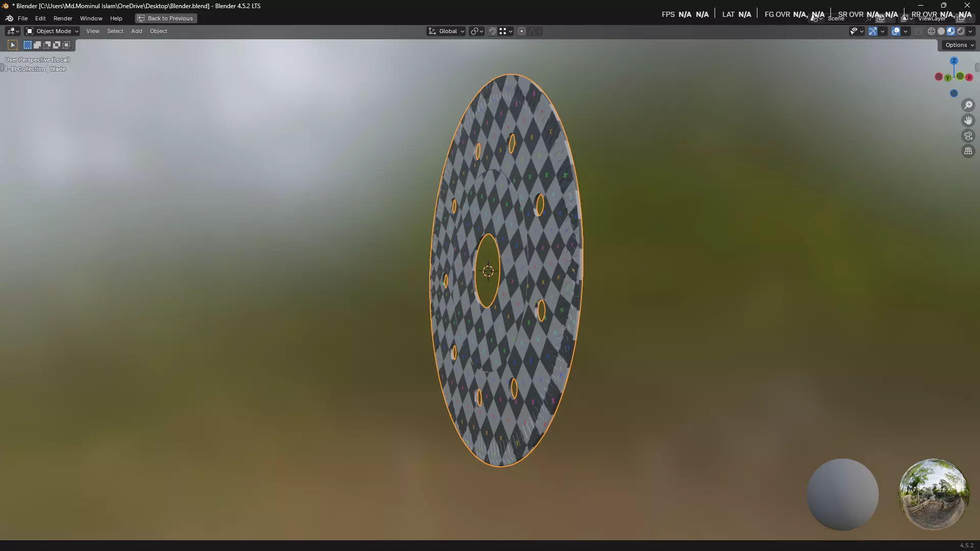Toggle X-Ray mode
The height and width of the screenshot is (551, 980).
click(918, 31)
